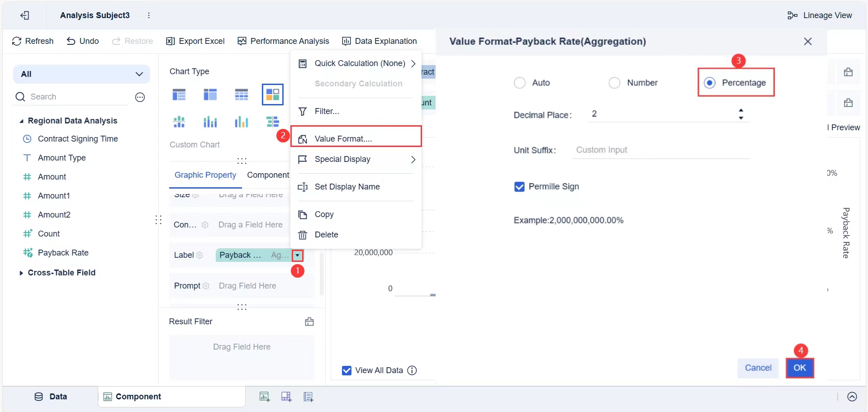
Task: Open the Payback Rate label field dropdown
Action: pos(297,256)
